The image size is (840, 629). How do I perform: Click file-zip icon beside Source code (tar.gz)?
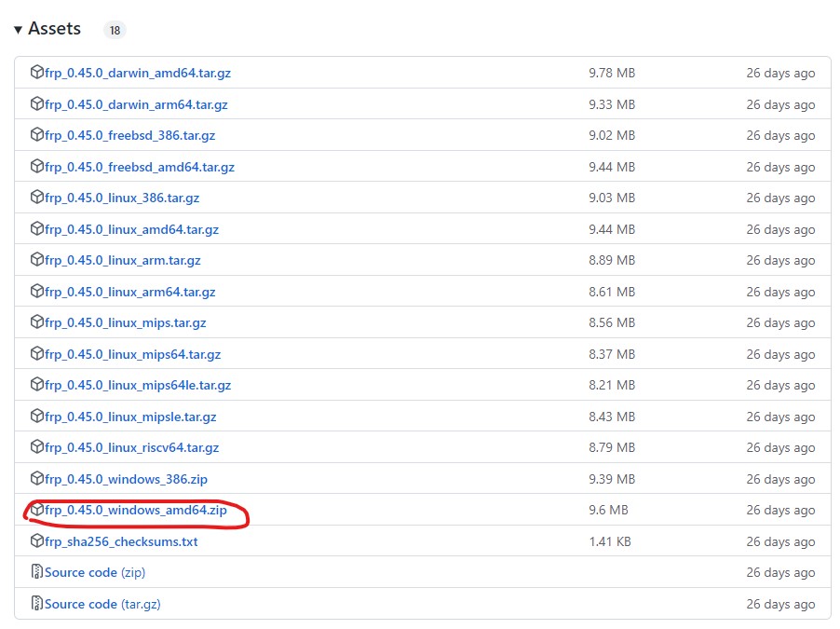point(37,604)
